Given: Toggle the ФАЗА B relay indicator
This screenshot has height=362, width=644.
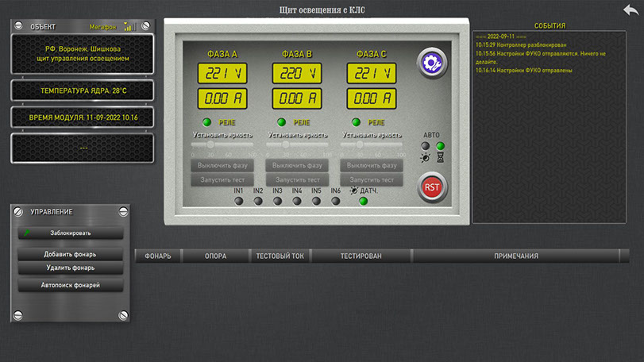Looking at the screenshot, I should tap(281, 122).
